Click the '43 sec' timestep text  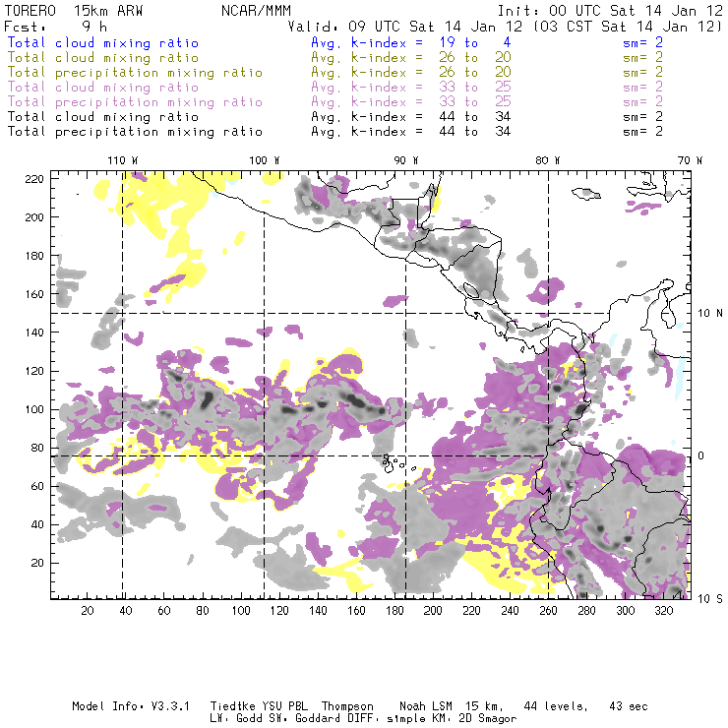coord(629,706)
